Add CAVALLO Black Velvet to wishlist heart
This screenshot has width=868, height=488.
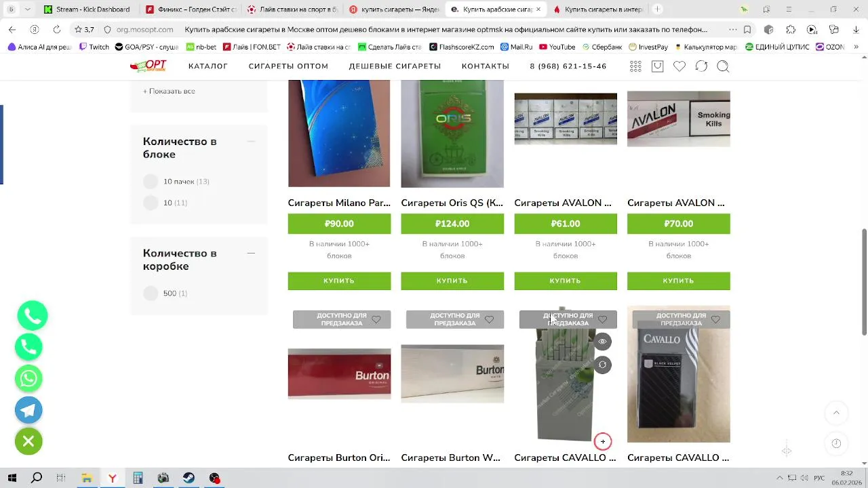(x=715, y=319)
